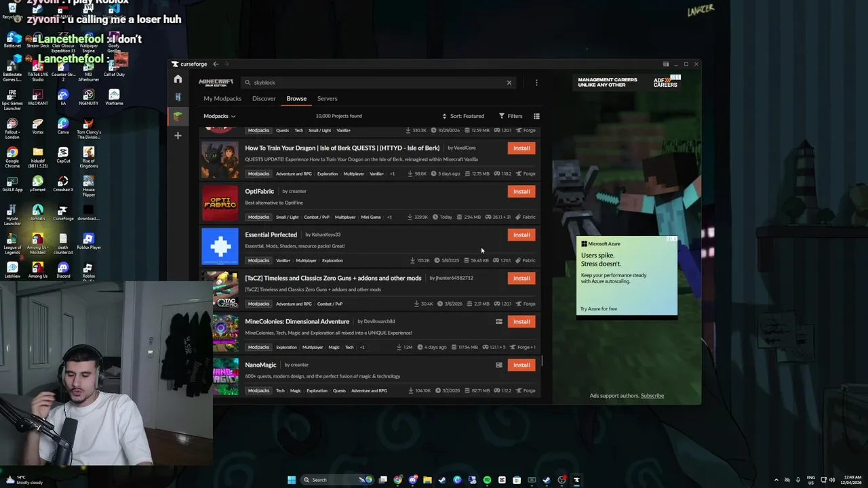The image size is (868, 488).
Task: Open the three-dot options menu beside search
Action: coord(536,83)
